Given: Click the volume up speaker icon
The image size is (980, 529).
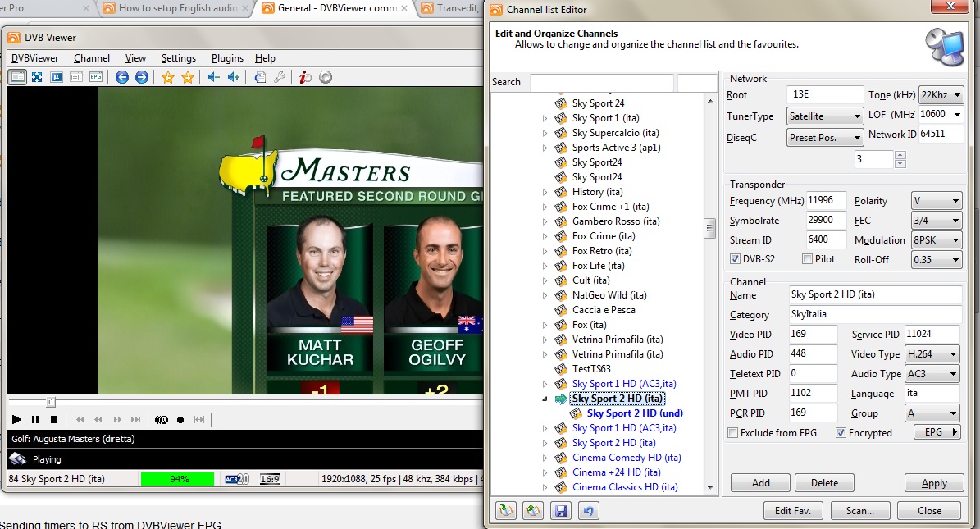Looking at the screenshot, I should click(234, 77).
